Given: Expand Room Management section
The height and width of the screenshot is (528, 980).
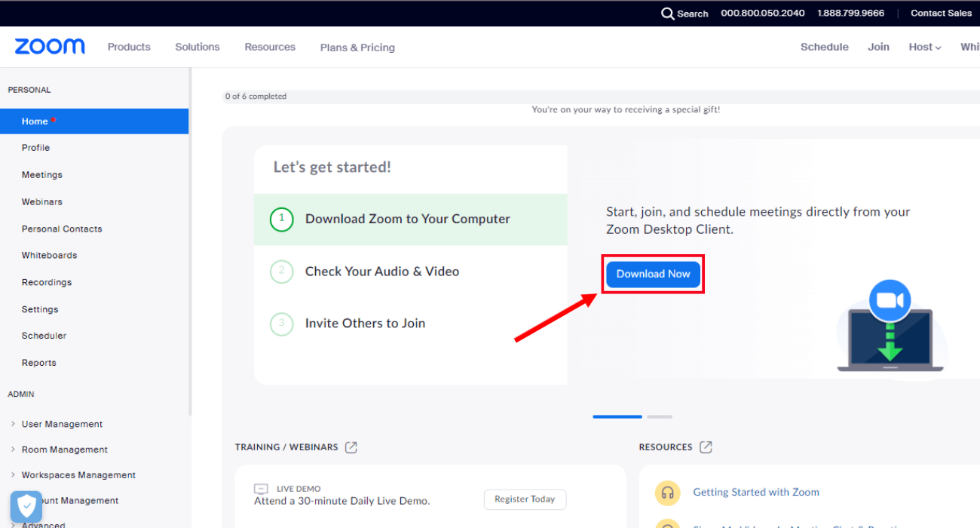Looking at the screenshot, I should coord(59,450).
